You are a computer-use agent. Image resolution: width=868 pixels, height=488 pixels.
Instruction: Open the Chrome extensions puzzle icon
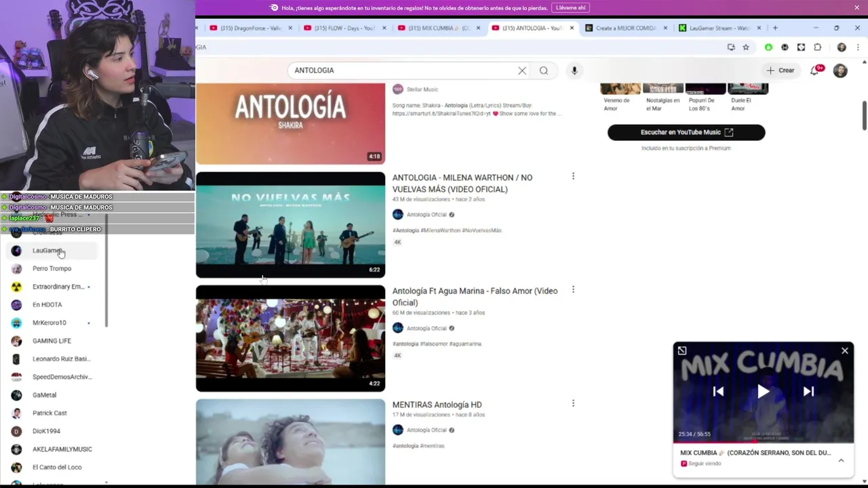[818, 47]
